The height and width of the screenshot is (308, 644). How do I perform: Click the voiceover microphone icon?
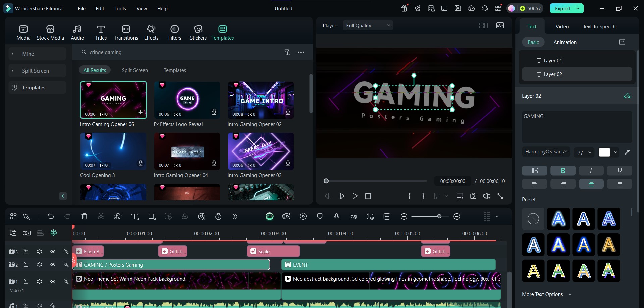point(336,216)
